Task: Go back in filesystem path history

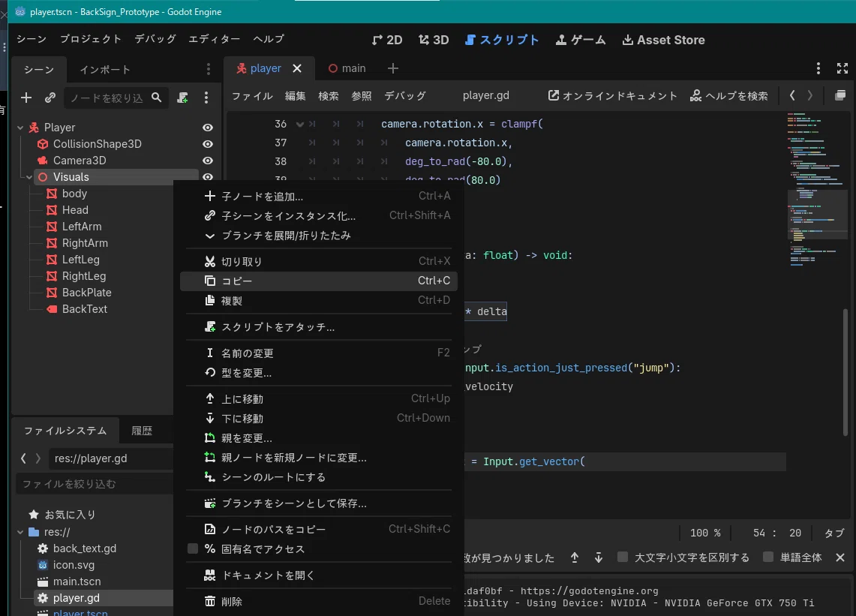Action: point(23,458)
